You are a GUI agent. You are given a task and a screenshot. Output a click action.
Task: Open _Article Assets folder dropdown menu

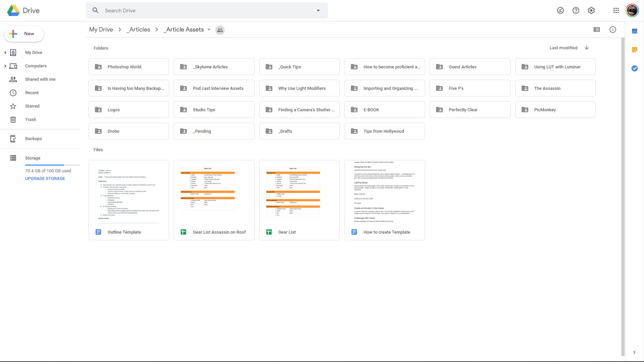209,29
